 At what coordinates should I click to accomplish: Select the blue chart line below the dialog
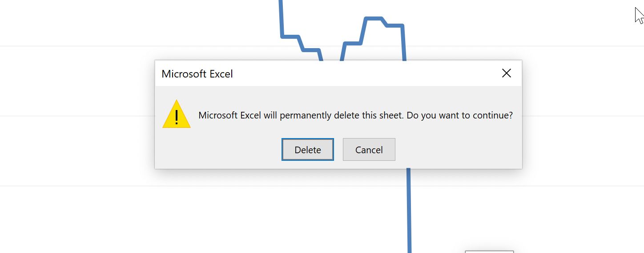click(409, 209)
